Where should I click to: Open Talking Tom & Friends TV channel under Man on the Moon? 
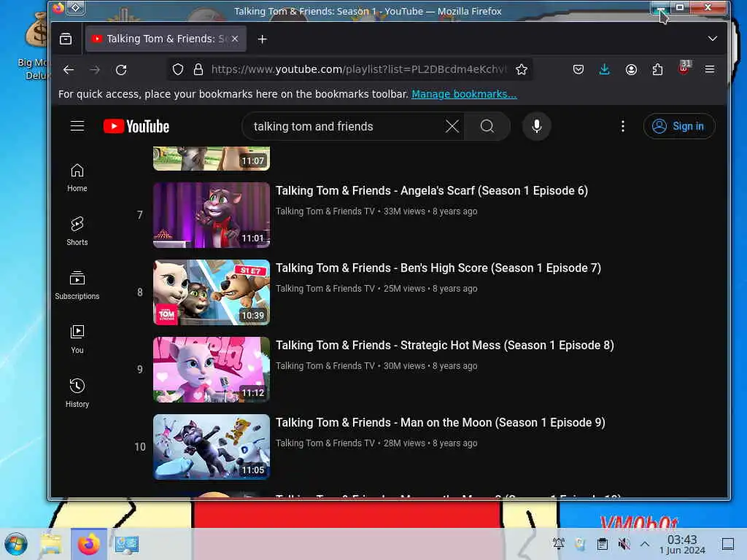(325, 443)
